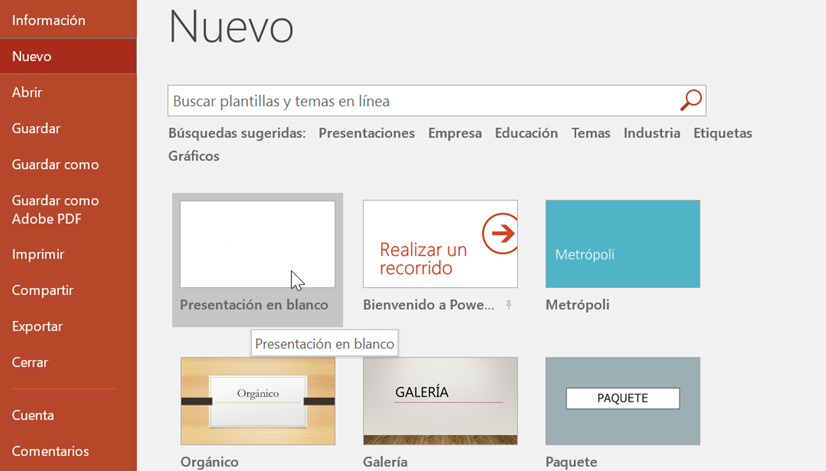
Task: Choose the Educación suggested search
Action: pyautogui.click(x=526, y=133)
